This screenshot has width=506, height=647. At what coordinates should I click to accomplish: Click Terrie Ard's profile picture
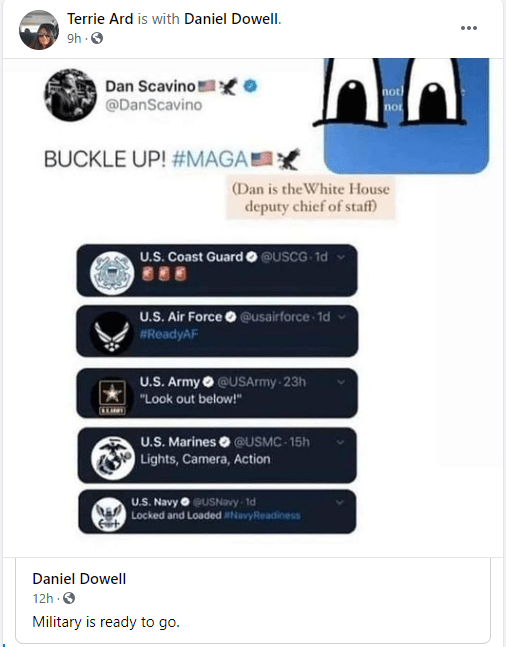pos(39,30)
